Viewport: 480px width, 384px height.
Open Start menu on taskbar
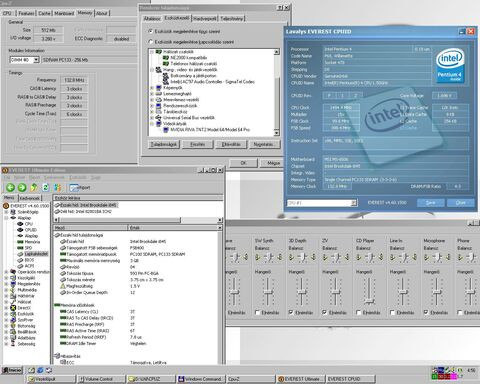point(12,370)
